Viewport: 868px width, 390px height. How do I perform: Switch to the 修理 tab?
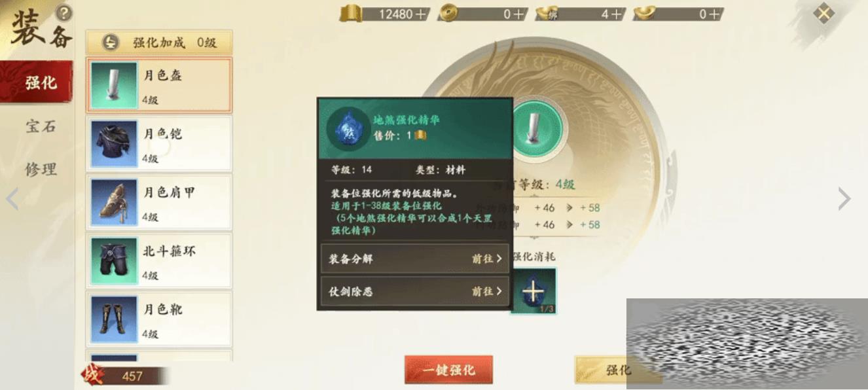tap(41, 169)
